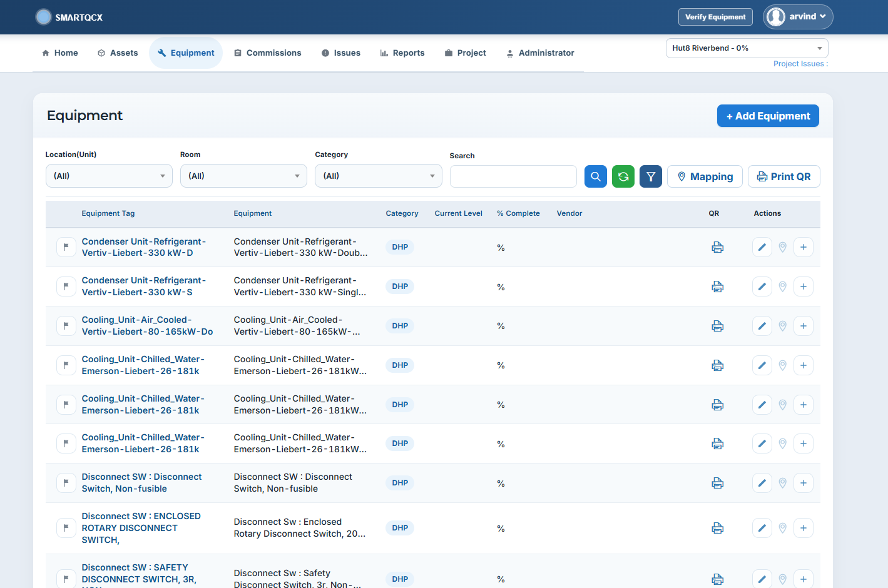Focus the Search input field

click(513, 176)
